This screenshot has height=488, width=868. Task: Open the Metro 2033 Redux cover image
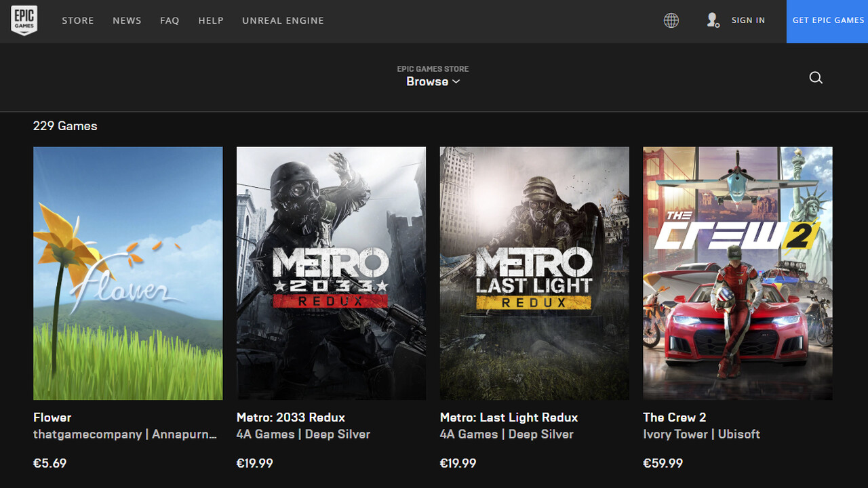pyautogui.click(x=331, y=273)
